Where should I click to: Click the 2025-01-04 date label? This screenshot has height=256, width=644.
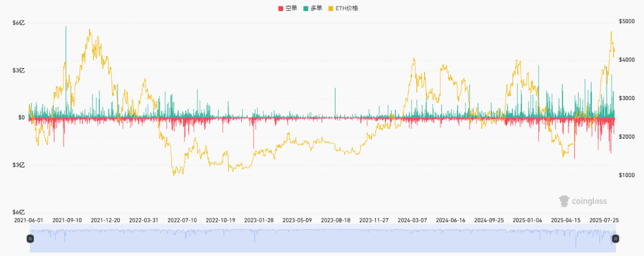[527, 221]
